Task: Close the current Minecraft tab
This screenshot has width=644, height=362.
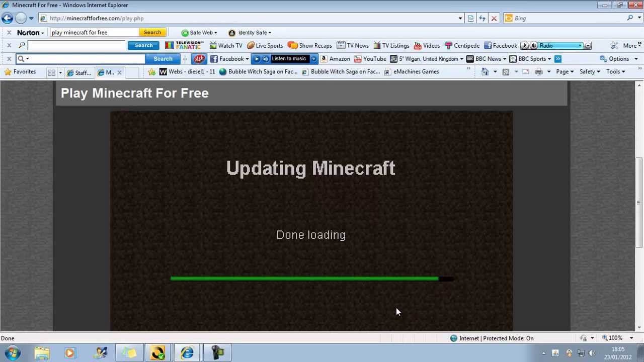Action: click(119, 72)
